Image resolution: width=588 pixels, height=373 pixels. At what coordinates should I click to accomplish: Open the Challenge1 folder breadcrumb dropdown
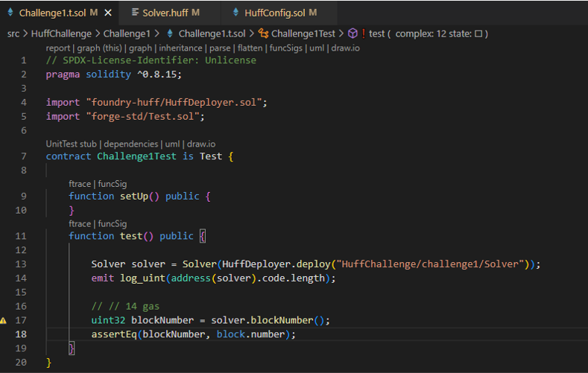click(127, 34)
